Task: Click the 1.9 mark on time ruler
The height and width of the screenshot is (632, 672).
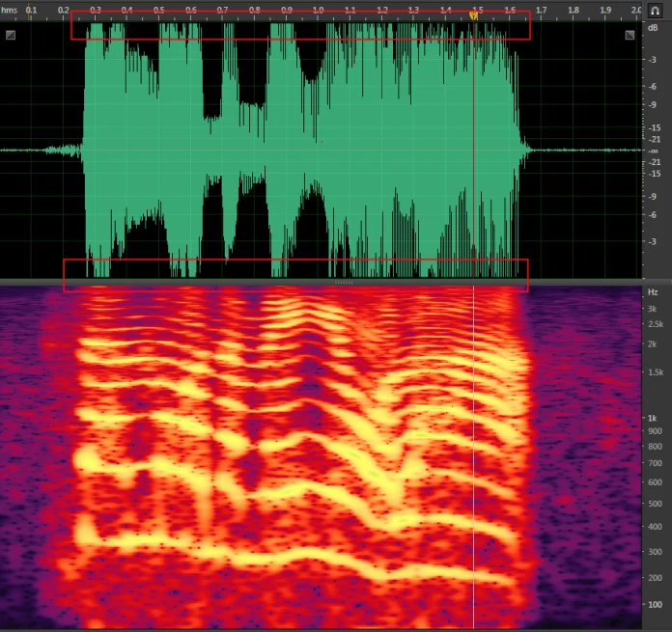Action: point(605,10)
